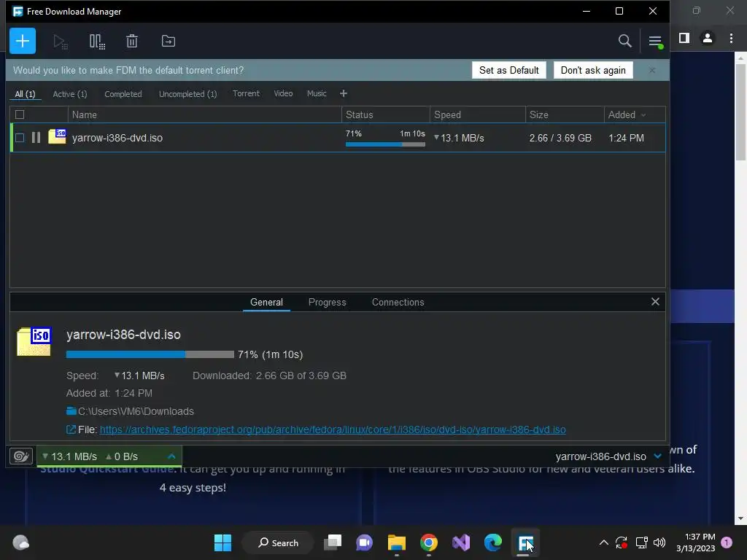Open File Explorer from the taskbar
Screen dimensions: 747x560
396,542
